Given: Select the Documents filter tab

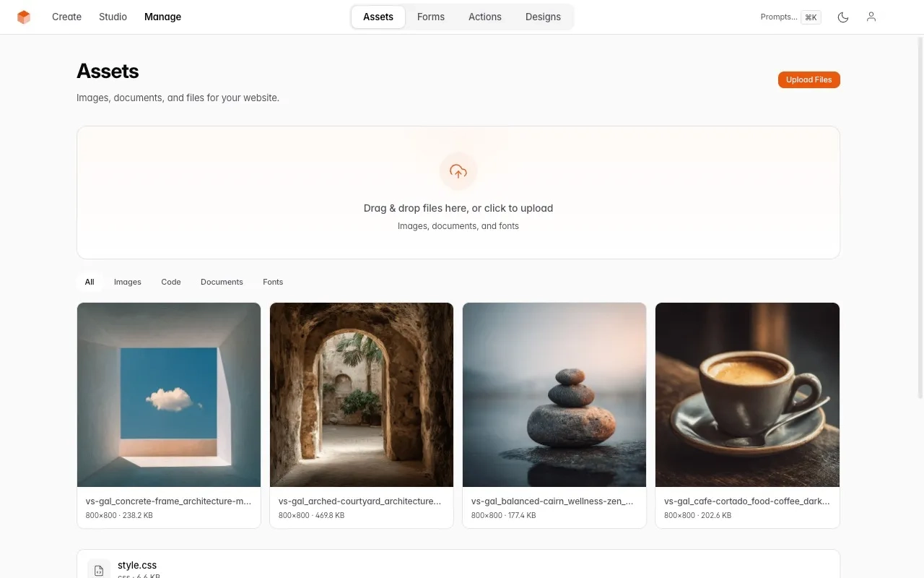Looking at the screenshot, I should coord(222,282).
